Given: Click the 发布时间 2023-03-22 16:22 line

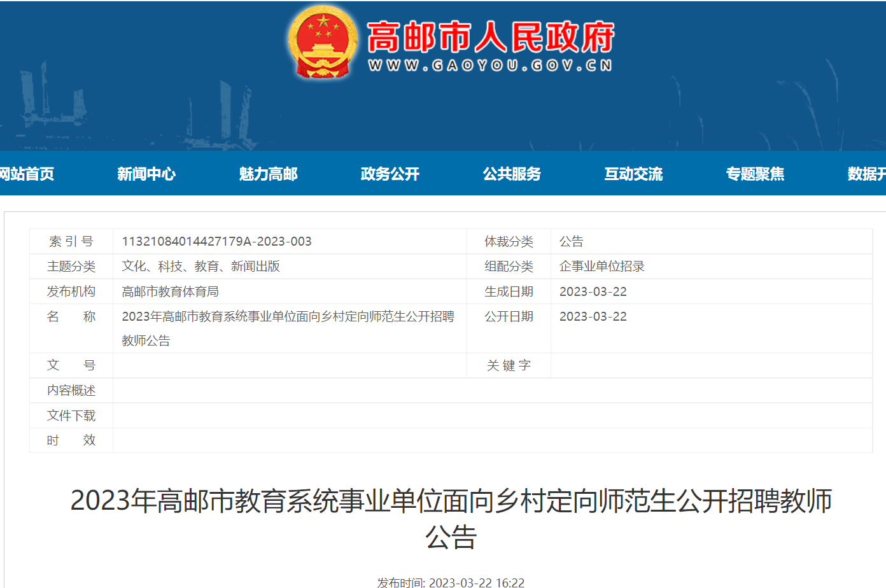Looking at the screenshot, I should pos(451,582).
